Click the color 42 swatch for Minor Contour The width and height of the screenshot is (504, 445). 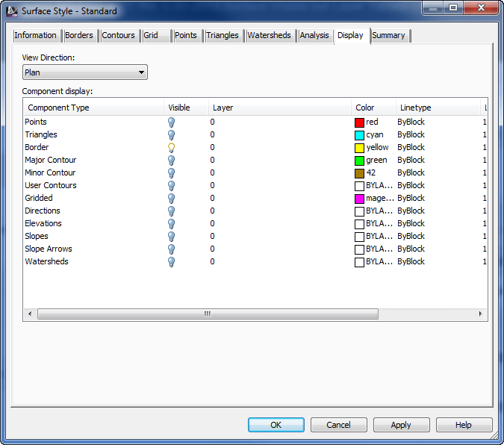click(359, 173)
